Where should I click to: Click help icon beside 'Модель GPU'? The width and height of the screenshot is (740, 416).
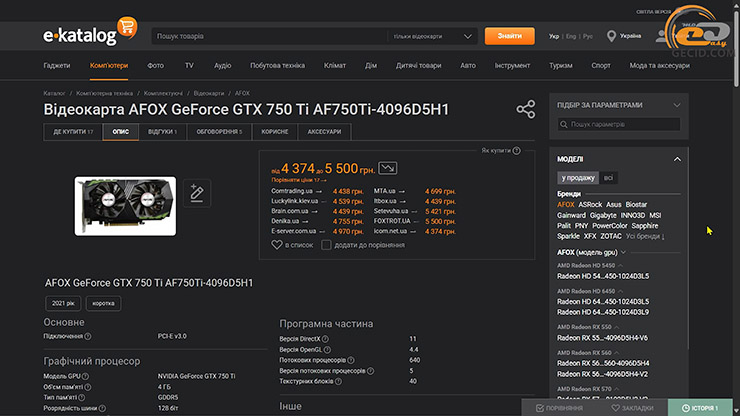pos(85,376)
